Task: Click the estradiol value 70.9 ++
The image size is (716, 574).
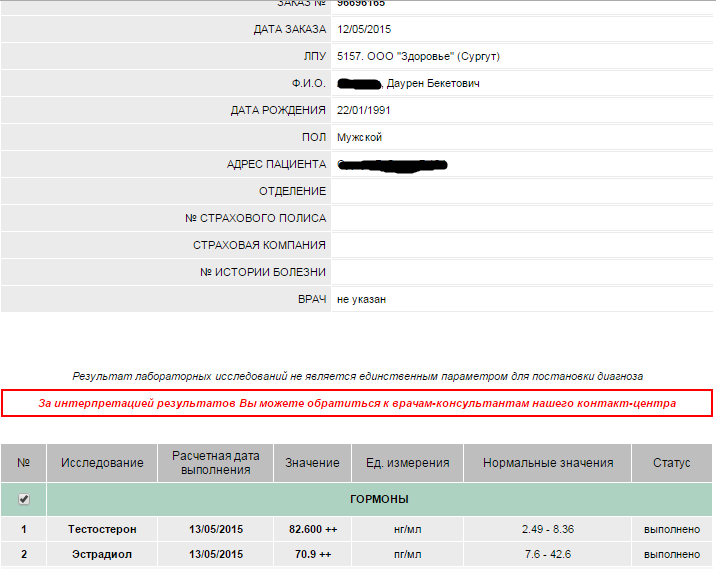Action: coord(312,554)
